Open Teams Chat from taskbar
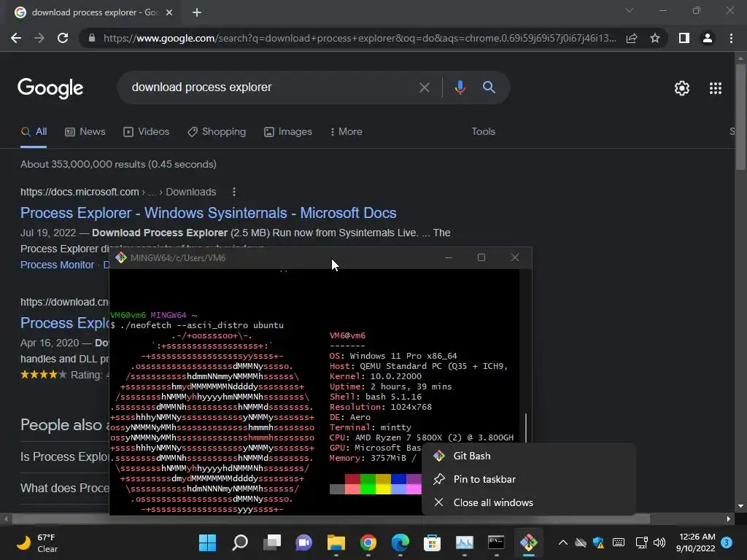The height and width of the screenshot is (560, 747). pos(304,542)
